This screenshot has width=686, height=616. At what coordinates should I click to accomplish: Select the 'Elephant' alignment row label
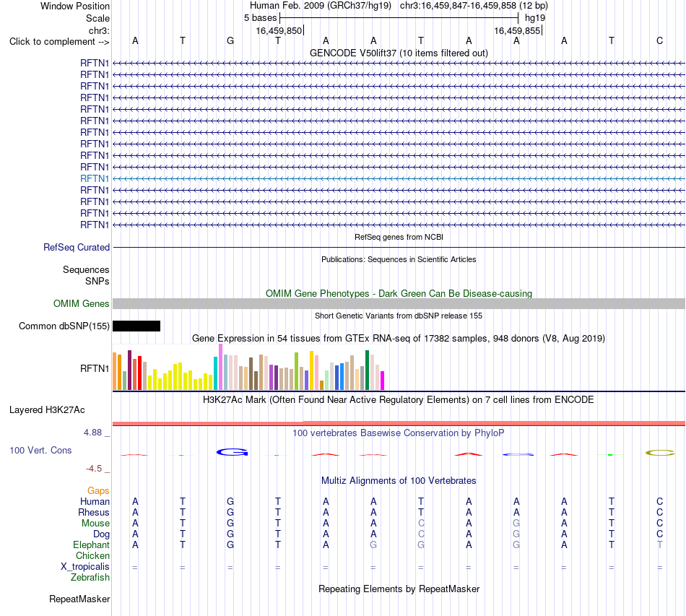[91, 545]
